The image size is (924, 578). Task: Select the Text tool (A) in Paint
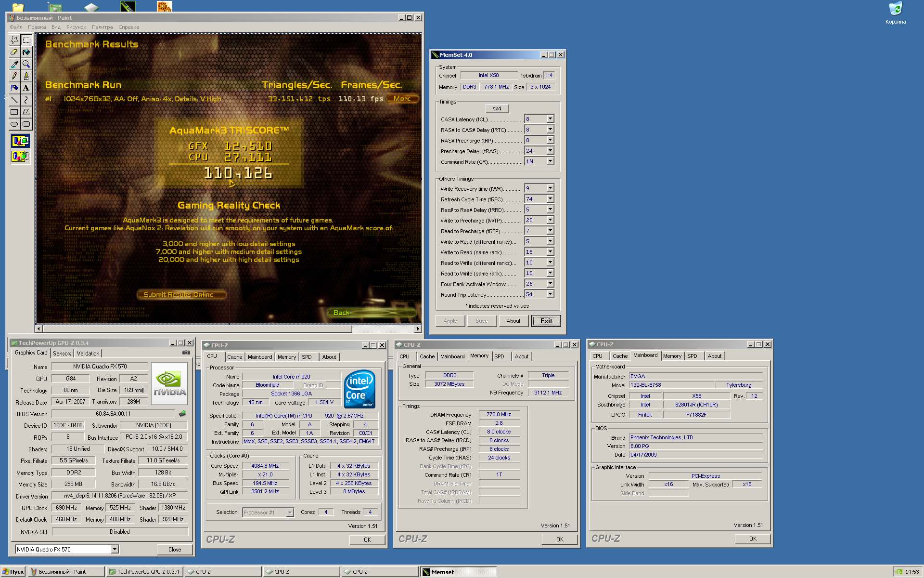(26, 88)
